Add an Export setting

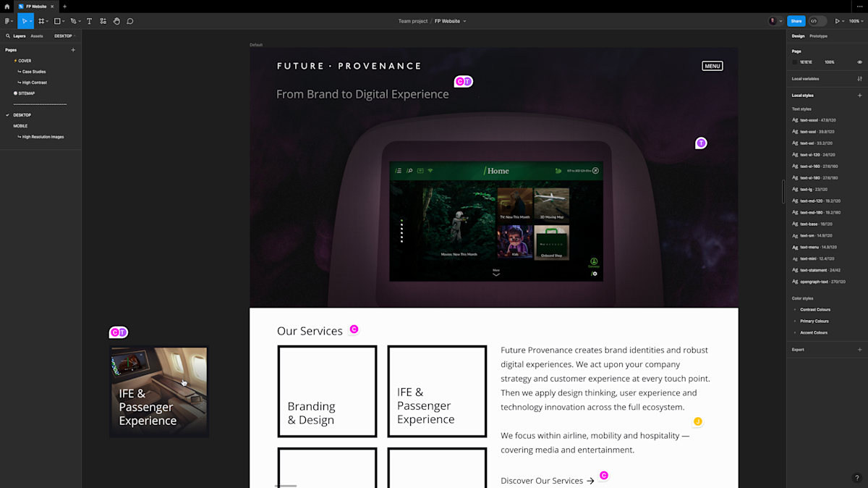click(x=860, y=350)
